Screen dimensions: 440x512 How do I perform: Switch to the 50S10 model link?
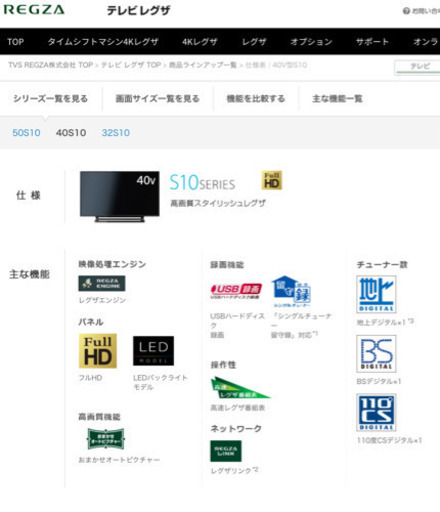[x=26, y=133]
